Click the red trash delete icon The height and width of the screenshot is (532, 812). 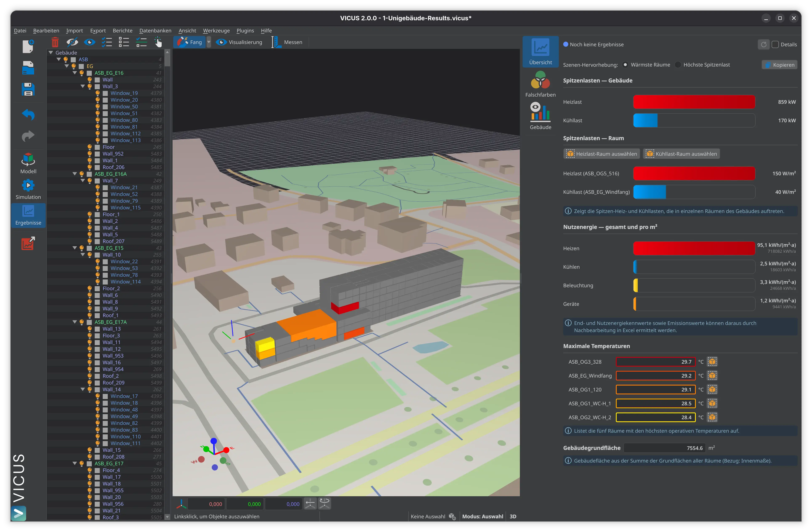[x=55, y=42]
